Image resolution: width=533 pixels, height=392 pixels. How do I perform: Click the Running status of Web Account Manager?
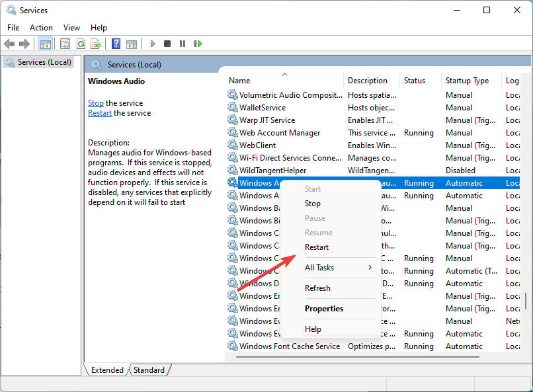click(x=419, y=133)
